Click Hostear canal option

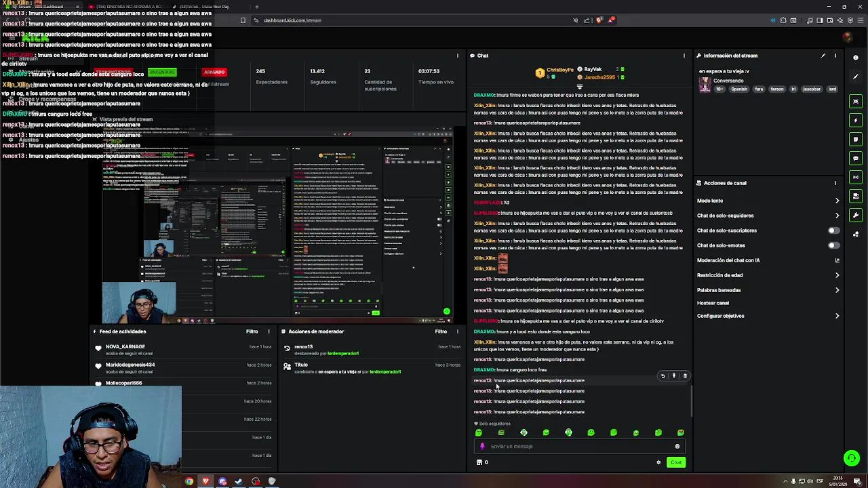tap(713, 303)
